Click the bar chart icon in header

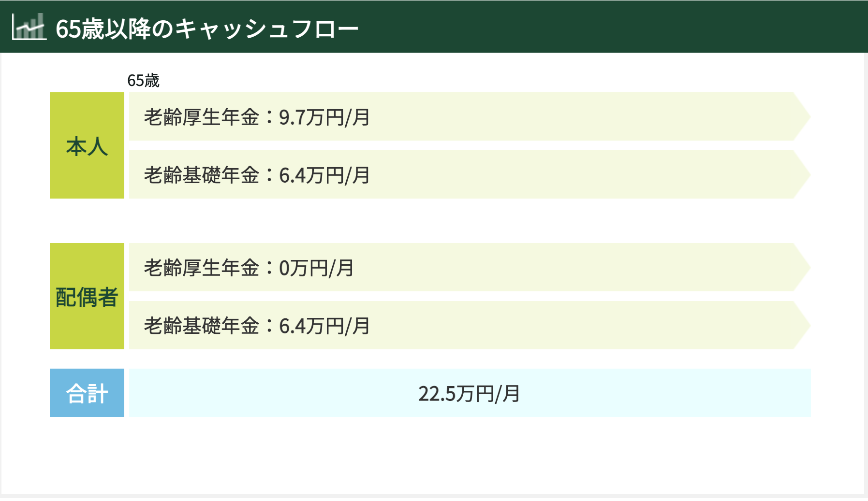[x=29, y=27]
